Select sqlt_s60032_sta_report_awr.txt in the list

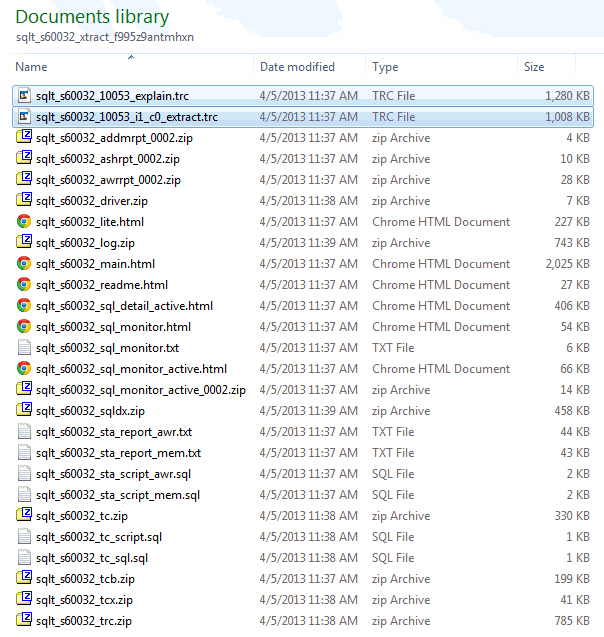pyautogui.click(x=113, y=432)
